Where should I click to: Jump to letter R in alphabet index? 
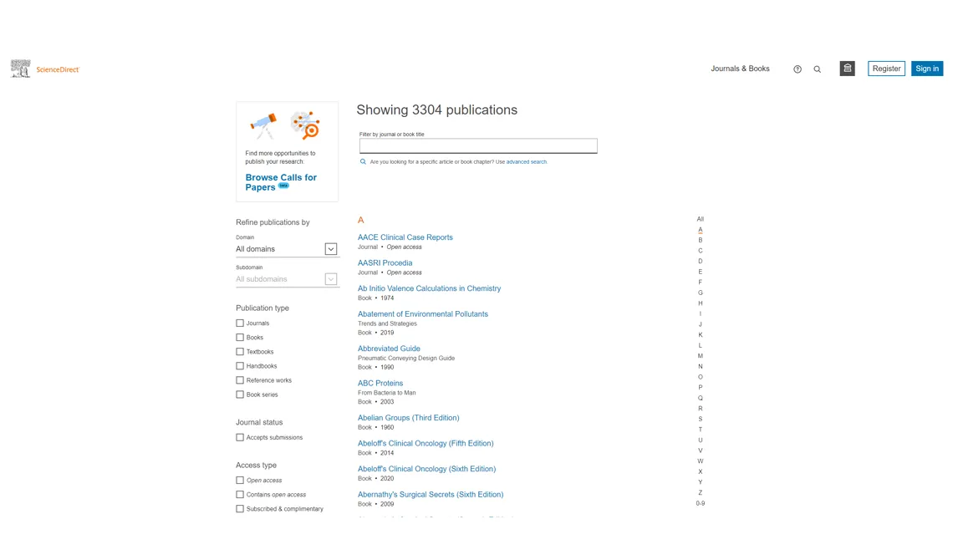[701, 409]
